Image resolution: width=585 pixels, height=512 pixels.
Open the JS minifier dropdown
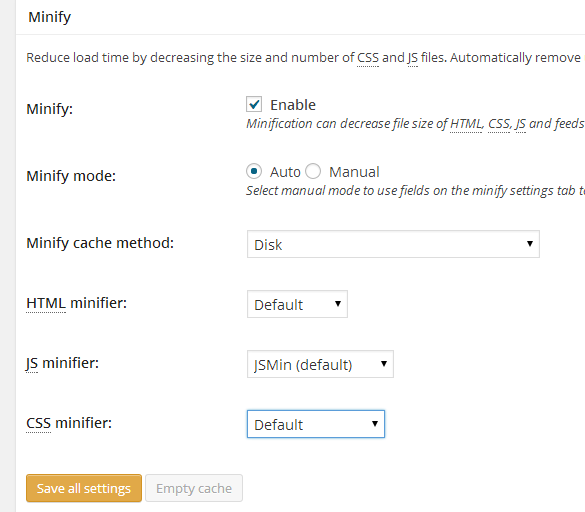pyautogui.click(x=320, y=364)
